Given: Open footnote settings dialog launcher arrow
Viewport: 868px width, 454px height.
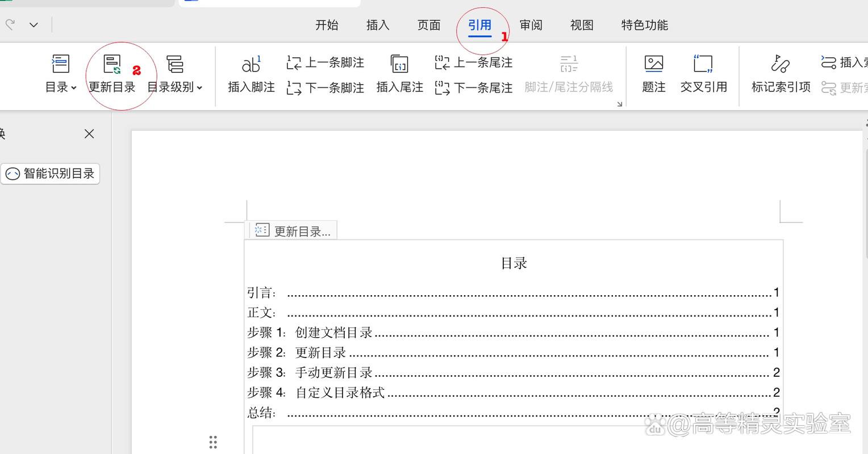Looking at the screenshot, I should (x=619, y=104).
